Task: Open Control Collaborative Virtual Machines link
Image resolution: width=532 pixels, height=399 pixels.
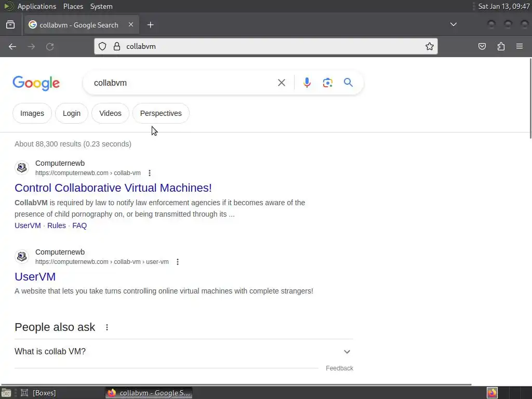Action: (113, 188)
